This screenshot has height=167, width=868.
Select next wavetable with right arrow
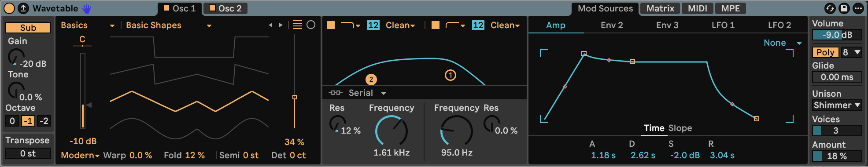[x=281, y=25]
